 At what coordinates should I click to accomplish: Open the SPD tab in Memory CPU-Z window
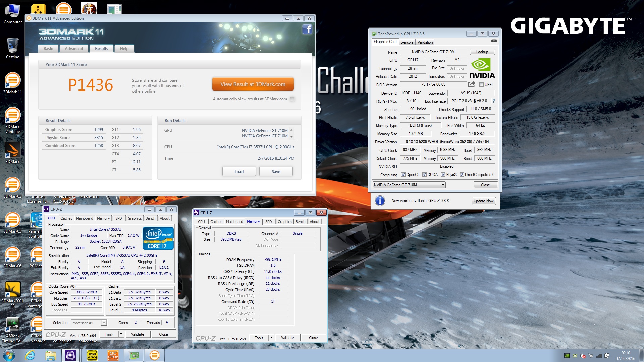(269, 222)
